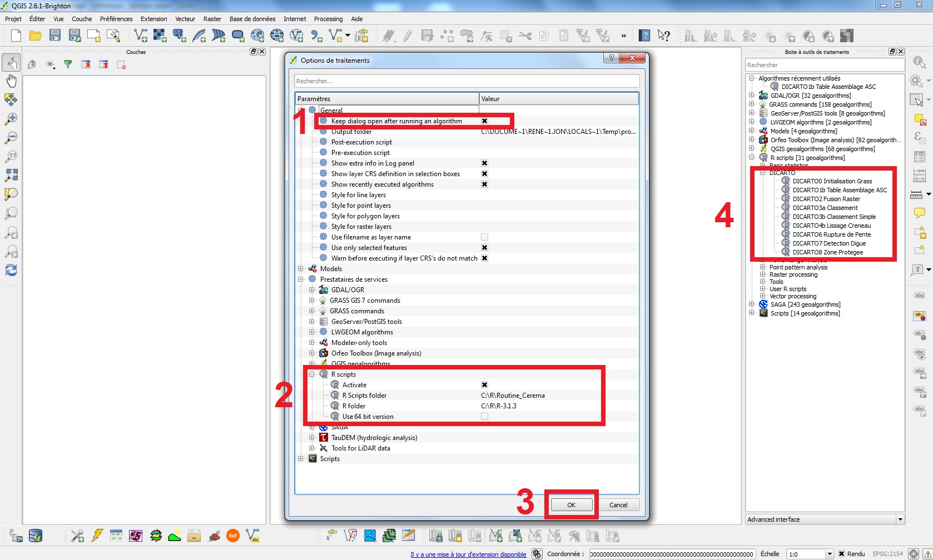Image resolution: width=933 pixels, height=560 pixels.
Task: Uncheck R scripts Activate checkbox
Action: click(x=484, y=385)
